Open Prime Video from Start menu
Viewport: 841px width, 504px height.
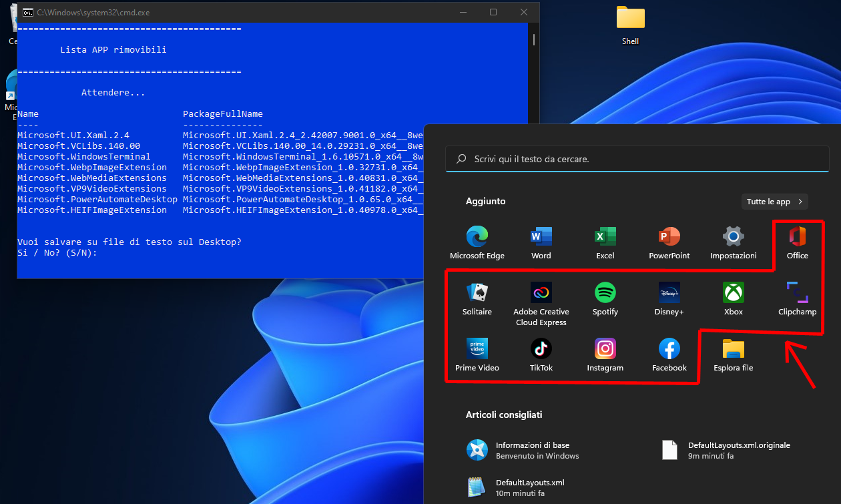[477, 355]
